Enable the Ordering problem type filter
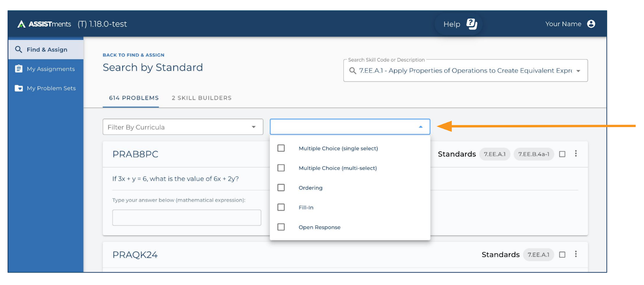 point(281,188)
